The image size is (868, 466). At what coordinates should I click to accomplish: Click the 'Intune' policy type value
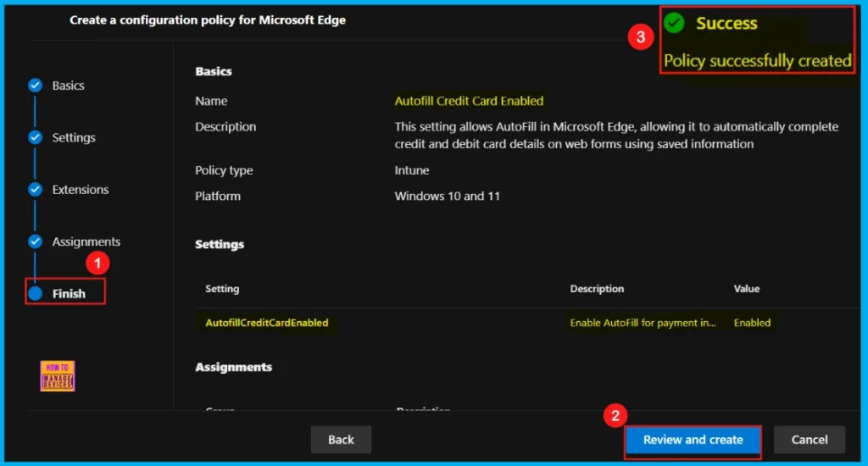point(411,170)
